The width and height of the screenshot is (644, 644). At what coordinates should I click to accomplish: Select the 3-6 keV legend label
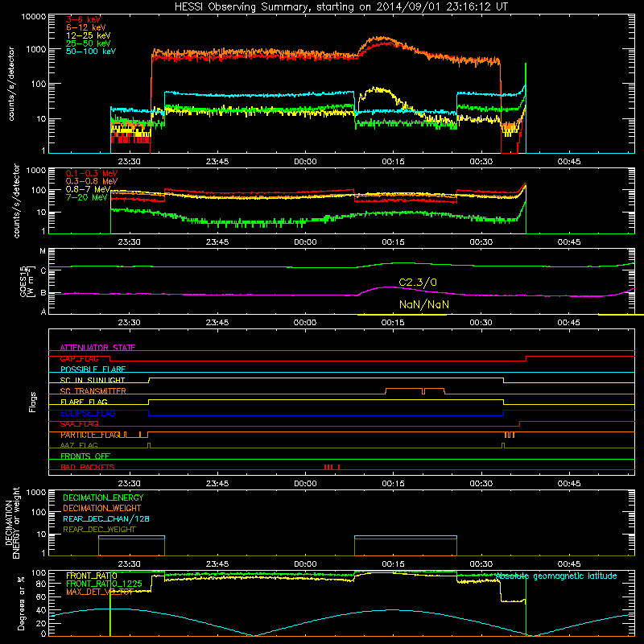pos(83,19)
